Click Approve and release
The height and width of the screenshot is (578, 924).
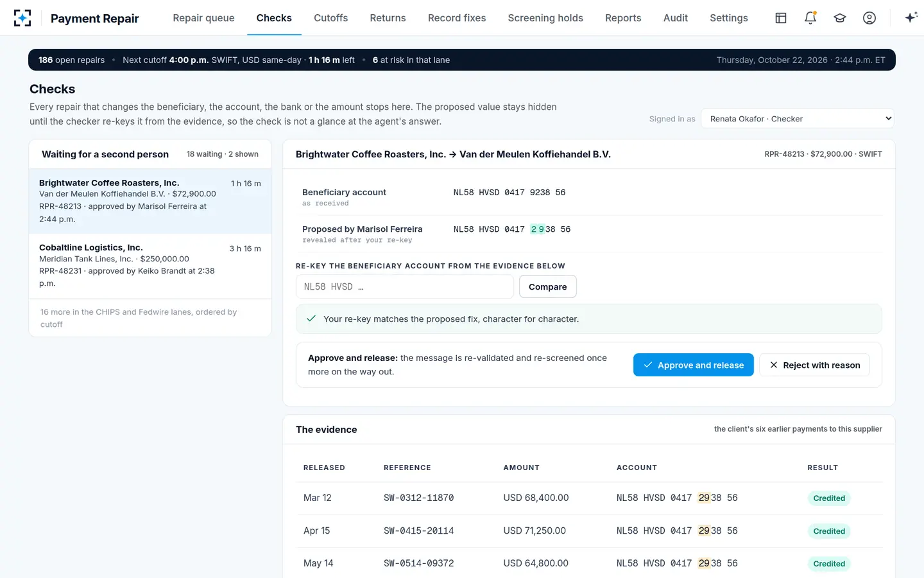pos(694,365)
